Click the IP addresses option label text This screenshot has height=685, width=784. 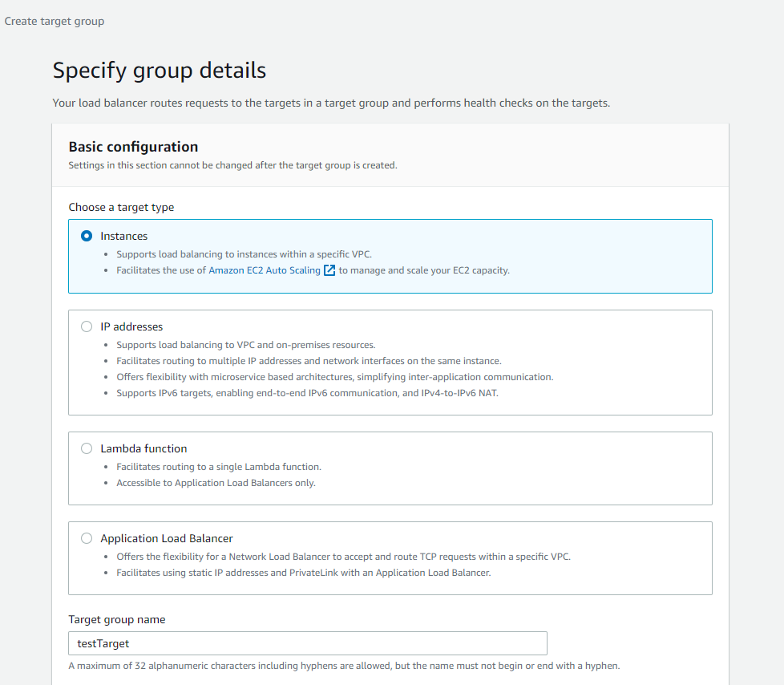[x=131, y=326]
